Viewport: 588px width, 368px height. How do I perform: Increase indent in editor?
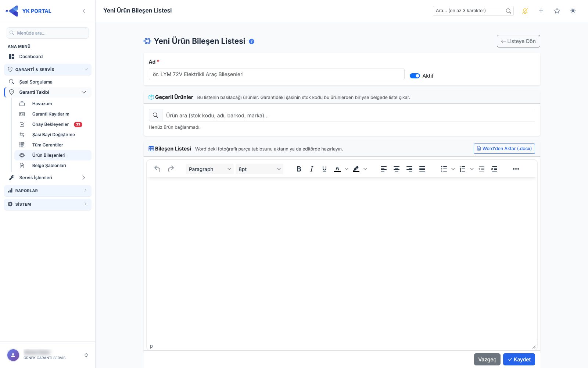click(494, 169)
